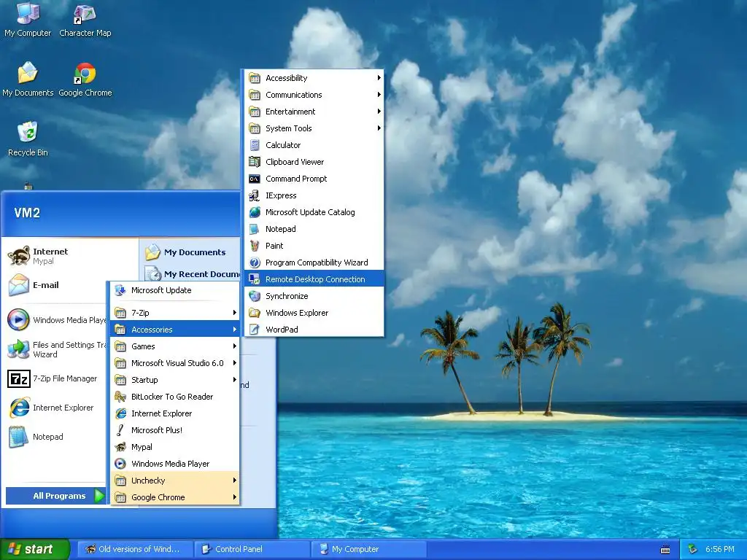Expand the Games submenu arrow
The width and height of the screenshot is (747, 560).
click(234, 346)
